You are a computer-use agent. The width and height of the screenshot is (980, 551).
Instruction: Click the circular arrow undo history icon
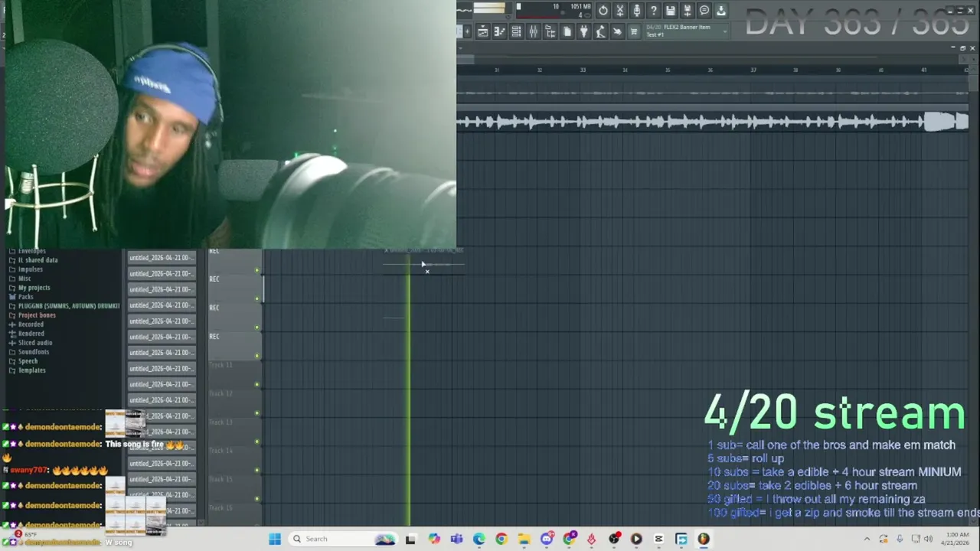tap(603, 10)
